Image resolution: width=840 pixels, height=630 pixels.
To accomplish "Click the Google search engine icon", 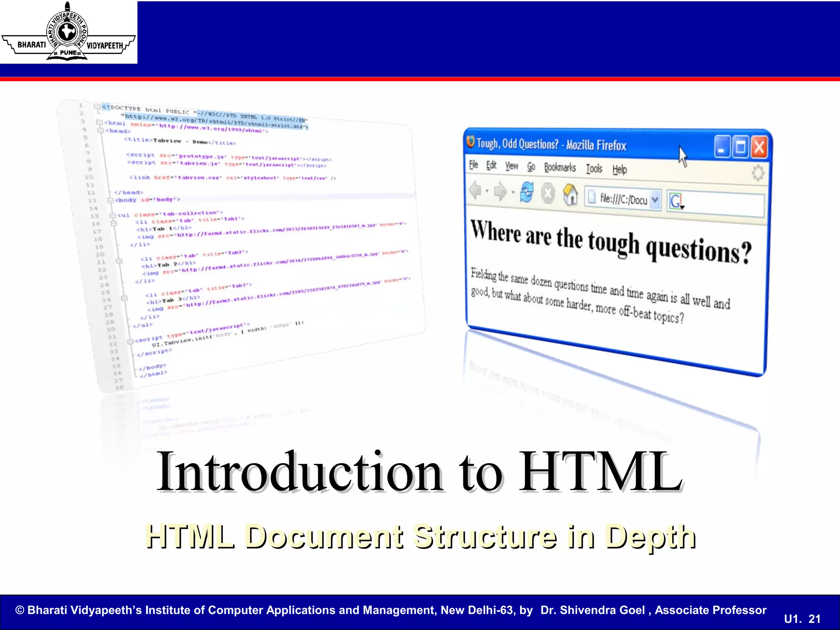I will [676, 201].
